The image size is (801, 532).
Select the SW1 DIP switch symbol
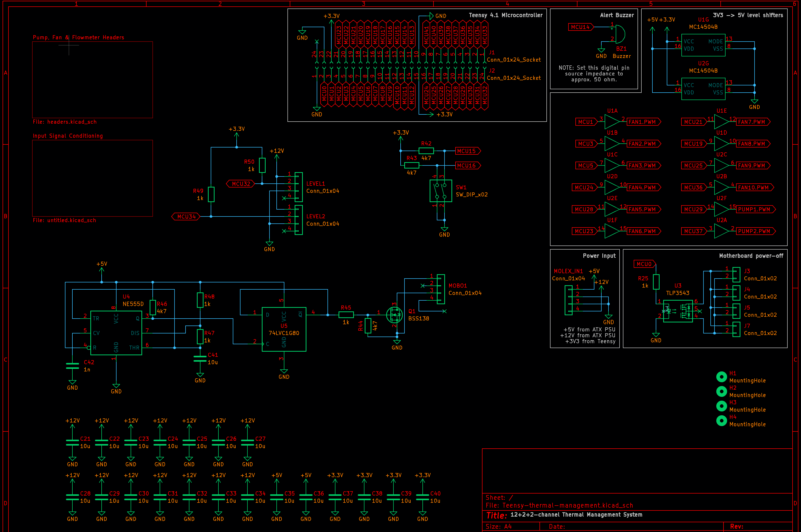coord(441,191)
